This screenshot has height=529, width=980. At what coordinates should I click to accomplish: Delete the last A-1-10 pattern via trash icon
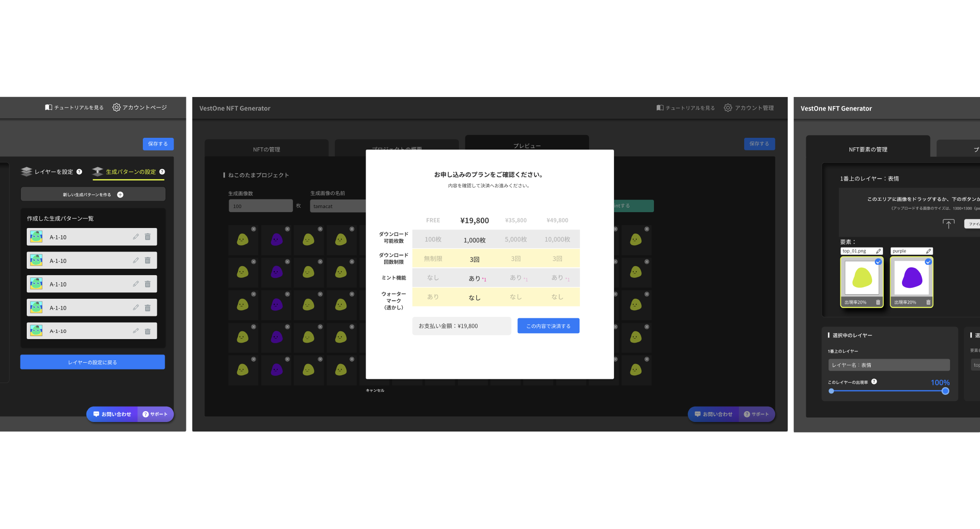(147, 331)
